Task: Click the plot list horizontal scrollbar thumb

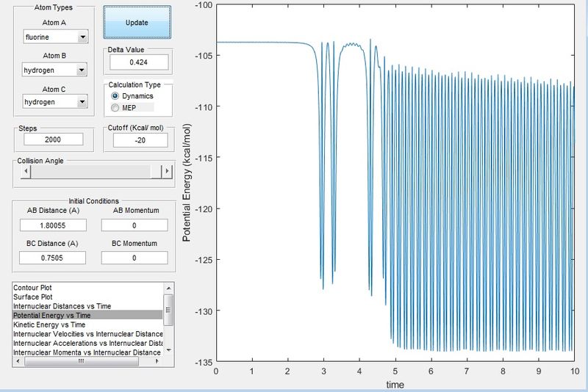Action: tap(82, 361)
